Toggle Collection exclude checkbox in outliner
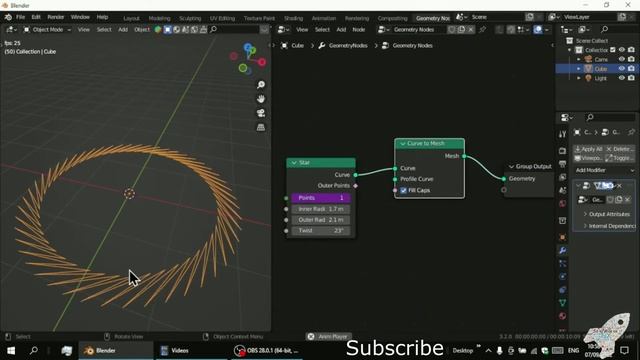The image size is (640, 360). pos(613,50)
